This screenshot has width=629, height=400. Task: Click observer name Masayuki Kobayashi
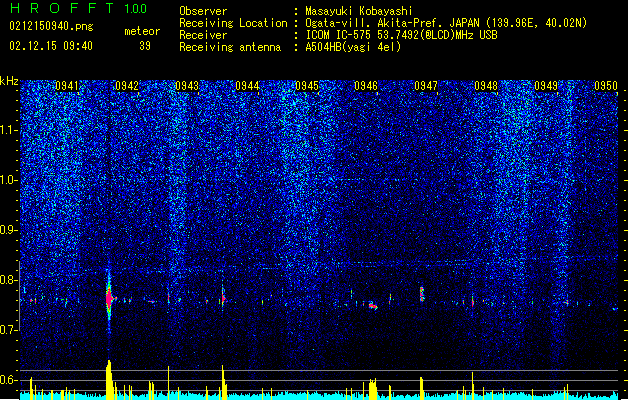(x=359, y=11)
